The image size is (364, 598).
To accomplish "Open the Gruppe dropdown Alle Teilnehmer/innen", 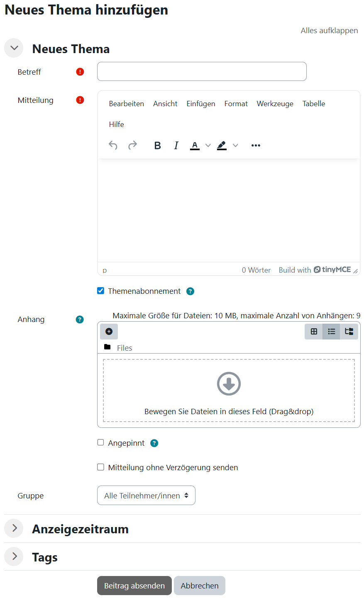I will point(146,495).
